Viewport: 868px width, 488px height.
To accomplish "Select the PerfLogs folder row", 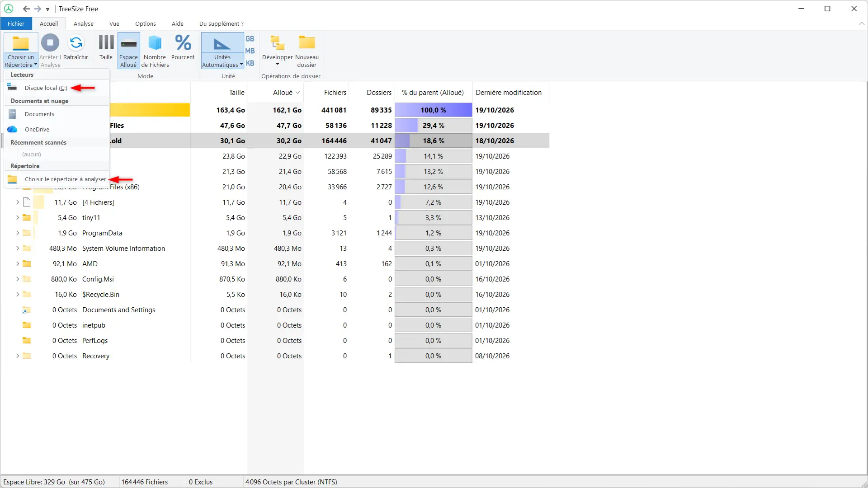I will pos(275,341).
